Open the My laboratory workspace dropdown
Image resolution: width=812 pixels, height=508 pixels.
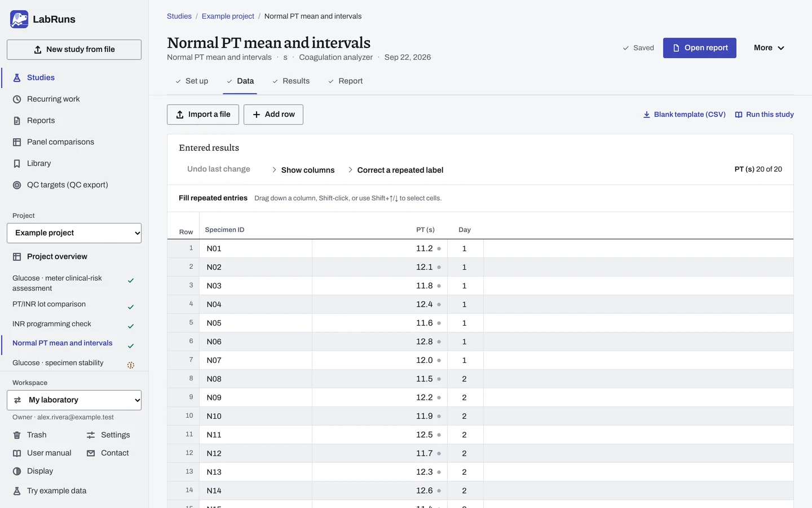[x=74, y=400]
